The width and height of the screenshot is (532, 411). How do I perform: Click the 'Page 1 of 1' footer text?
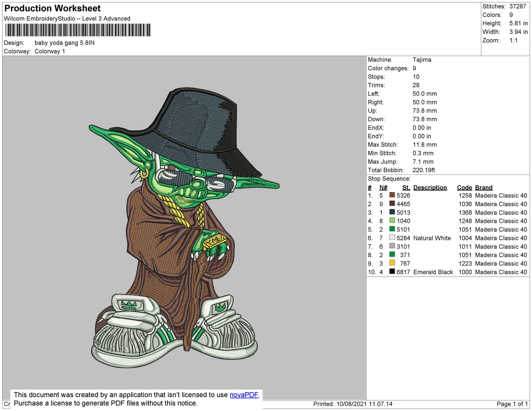pos(512,404)
